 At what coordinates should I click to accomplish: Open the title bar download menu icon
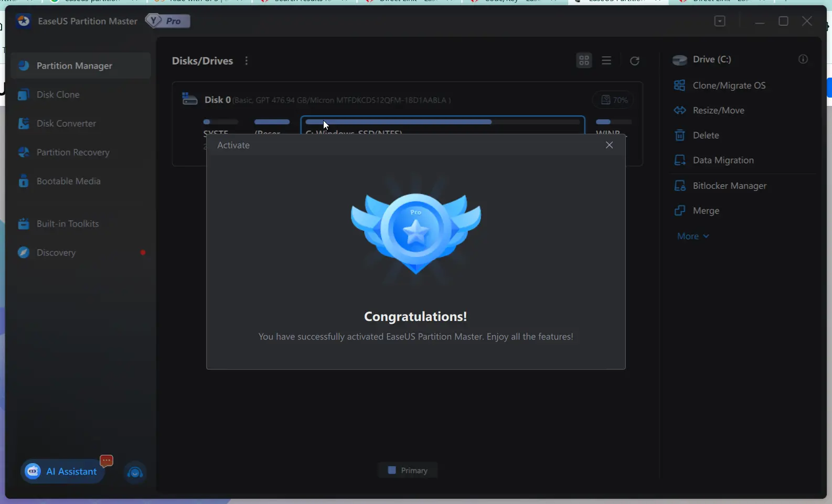720,21
